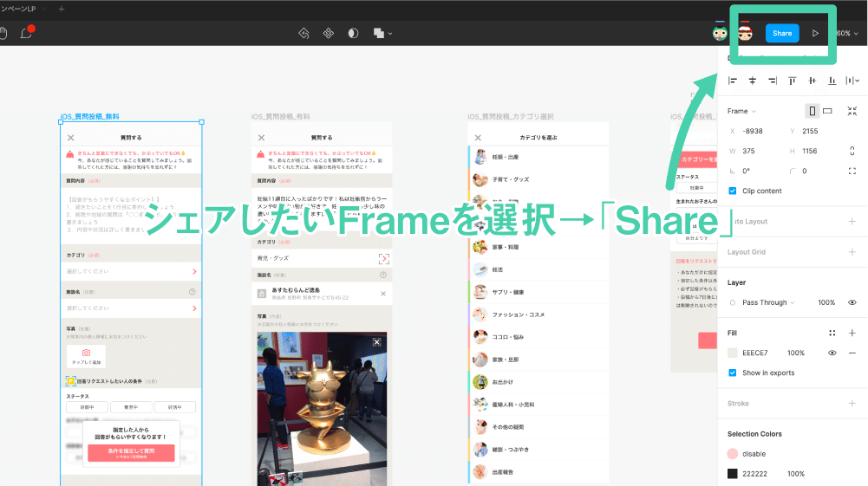This screenshot has height=486, width=868.
Task: Align horizontal centers
Action: click(753, 81)
